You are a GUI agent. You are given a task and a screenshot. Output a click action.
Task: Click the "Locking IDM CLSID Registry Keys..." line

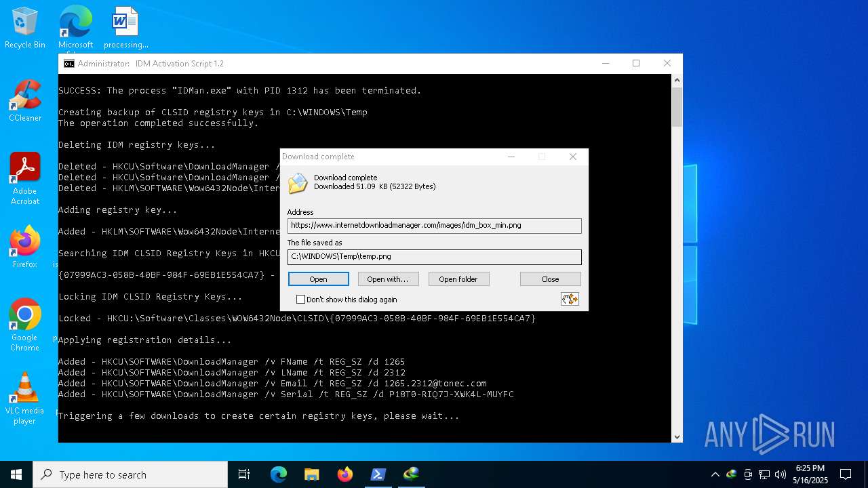click(x=151, y=297)
